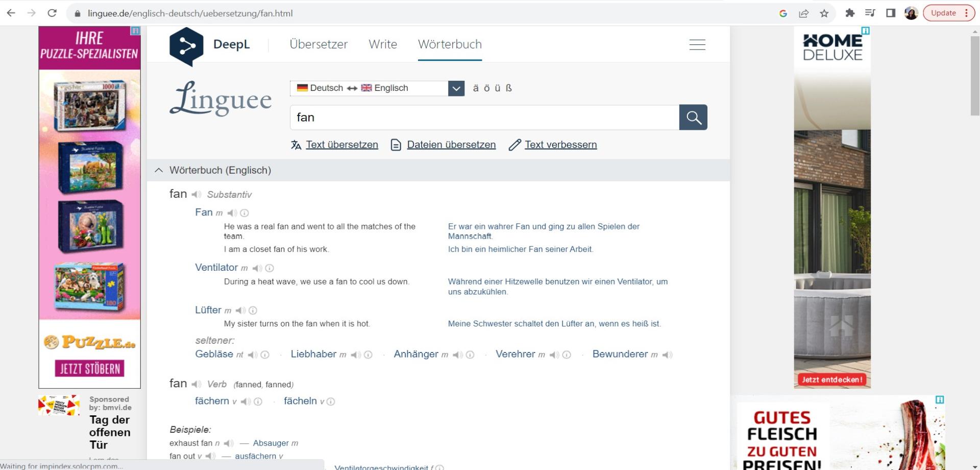Viewport: 980px width, 470px height.
Task: Play audio for headword fan Substantiv
Action: (x=196, y=195)
